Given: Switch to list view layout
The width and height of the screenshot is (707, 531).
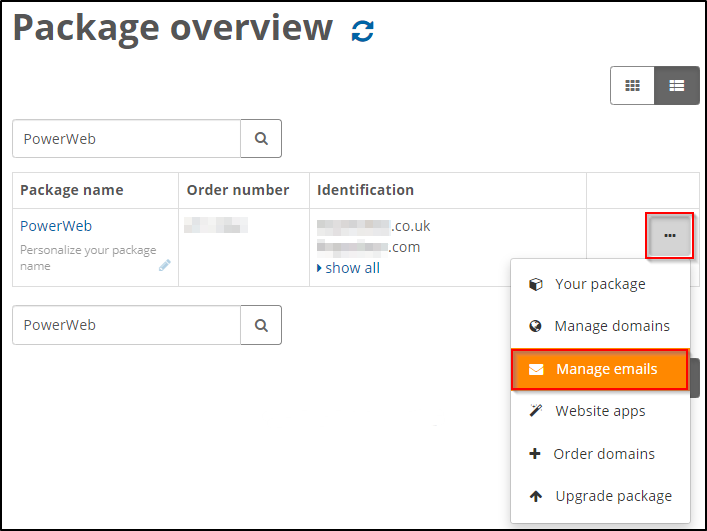Looking at the screenshot, I should point(677,86).
